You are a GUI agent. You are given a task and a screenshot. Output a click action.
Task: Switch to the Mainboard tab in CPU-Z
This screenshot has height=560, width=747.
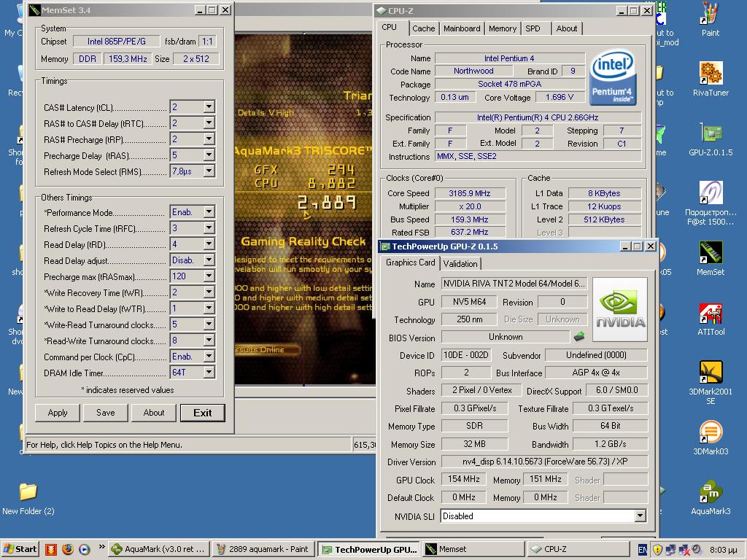coord(462,28)
